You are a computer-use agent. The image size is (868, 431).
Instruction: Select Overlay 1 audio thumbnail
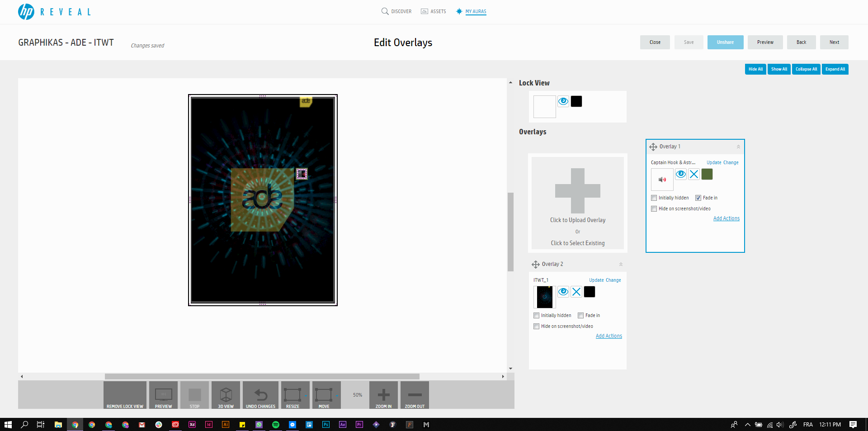(x=662, y=180)
